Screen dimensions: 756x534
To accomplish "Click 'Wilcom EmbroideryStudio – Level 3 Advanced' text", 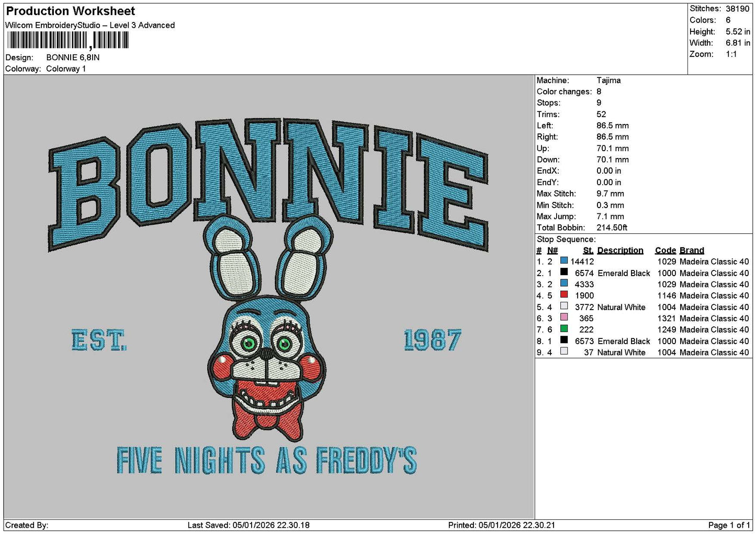I will click(90, 25).
